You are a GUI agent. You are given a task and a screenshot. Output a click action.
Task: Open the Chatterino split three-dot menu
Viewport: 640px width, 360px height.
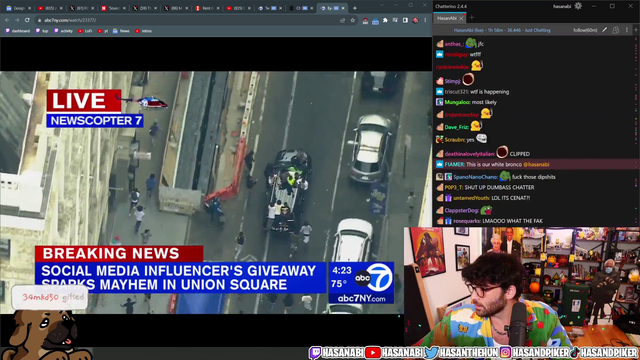click(x=627, y=30)
